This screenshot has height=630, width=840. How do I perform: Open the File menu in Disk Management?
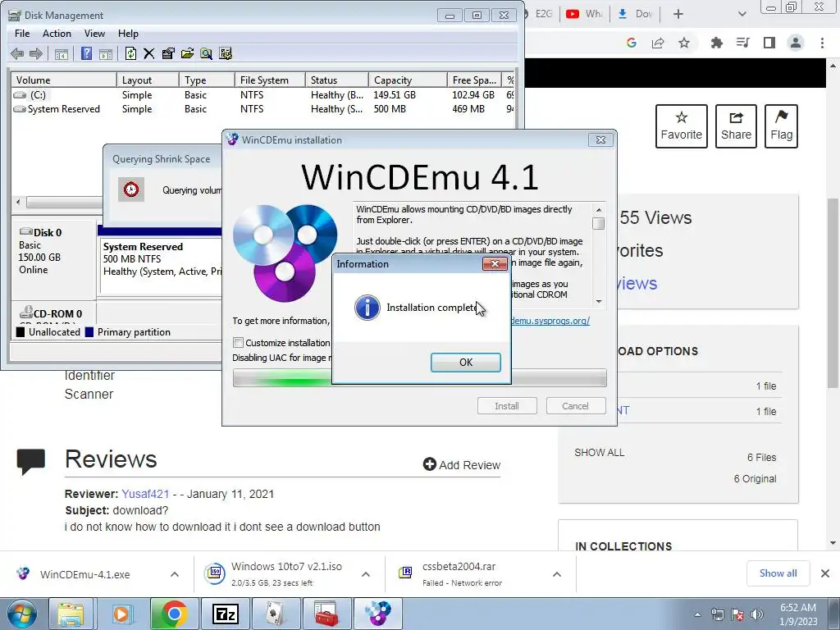(x=22, y=33)
